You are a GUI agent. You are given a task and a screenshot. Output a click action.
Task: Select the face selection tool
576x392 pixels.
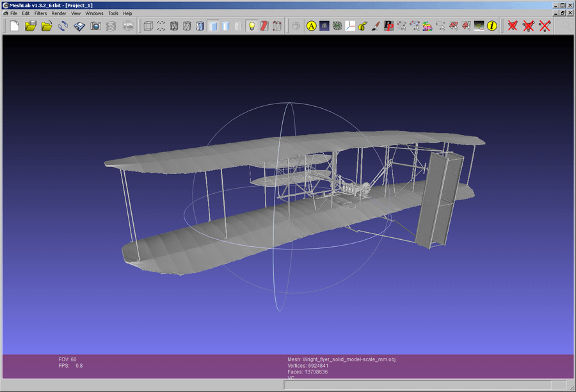click(x=454, y=26)
